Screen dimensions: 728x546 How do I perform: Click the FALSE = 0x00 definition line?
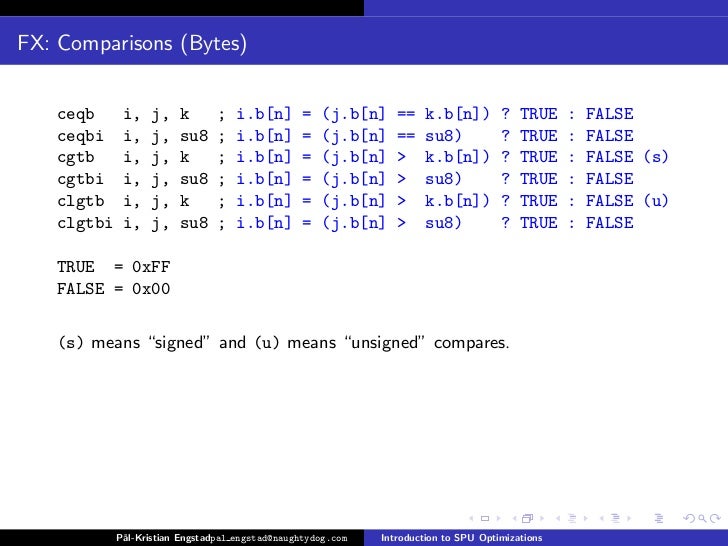pos(114,289)
